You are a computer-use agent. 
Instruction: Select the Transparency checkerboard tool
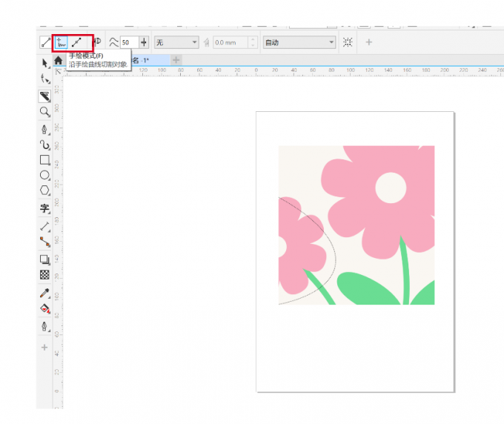[45, 275]
